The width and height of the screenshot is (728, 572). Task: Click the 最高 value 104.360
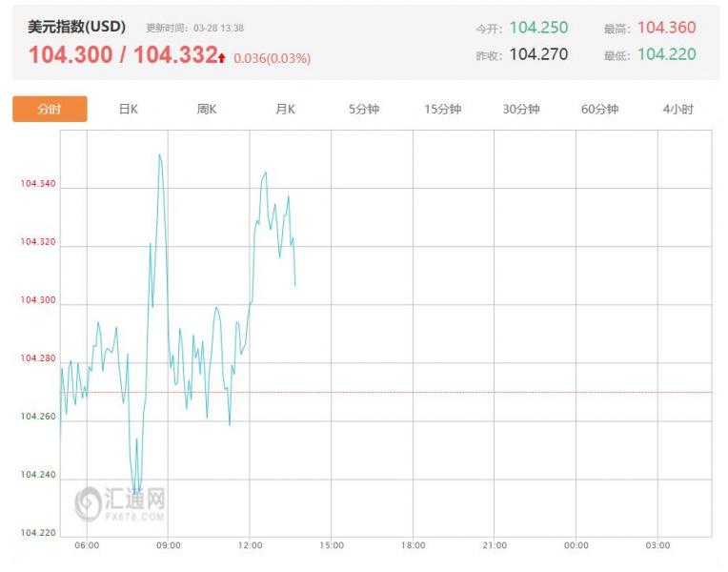tap(666, 28)
